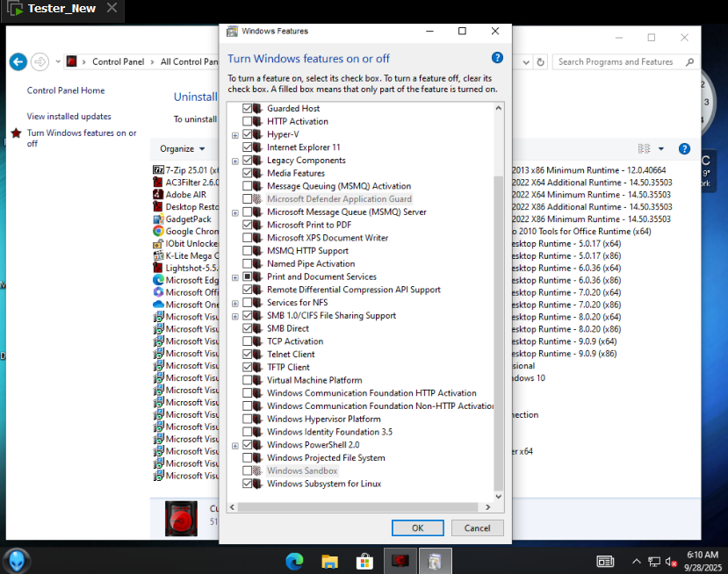Enable the Virtual Machine Platform checkbox
Viewport: 728px width, 574px height.
pyautogui.click(x=247, y=380)
